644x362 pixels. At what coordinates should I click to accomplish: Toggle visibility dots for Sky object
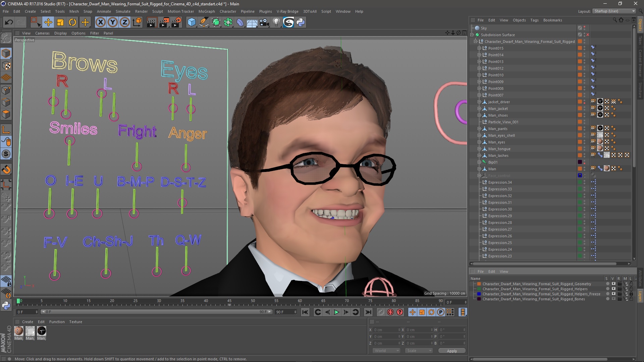[x=585, y=28]
